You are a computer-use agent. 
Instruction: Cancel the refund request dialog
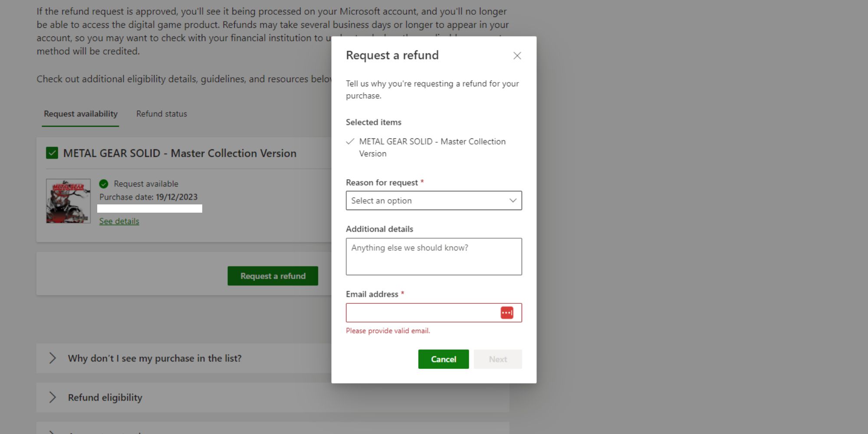tap(443, 359)
